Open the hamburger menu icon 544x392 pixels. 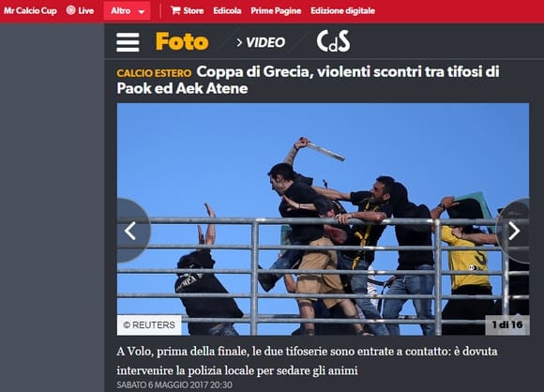coord(128,42)
